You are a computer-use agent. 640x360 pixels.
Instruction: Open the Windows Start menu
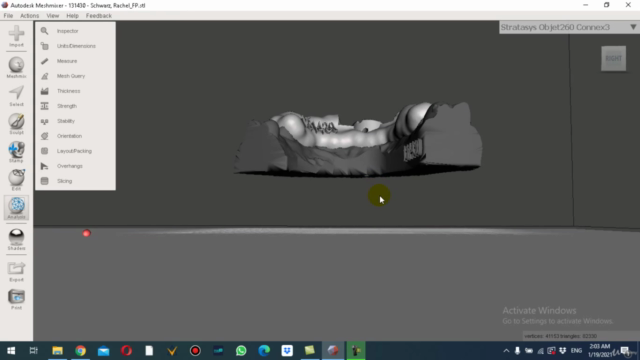[11, 351]
